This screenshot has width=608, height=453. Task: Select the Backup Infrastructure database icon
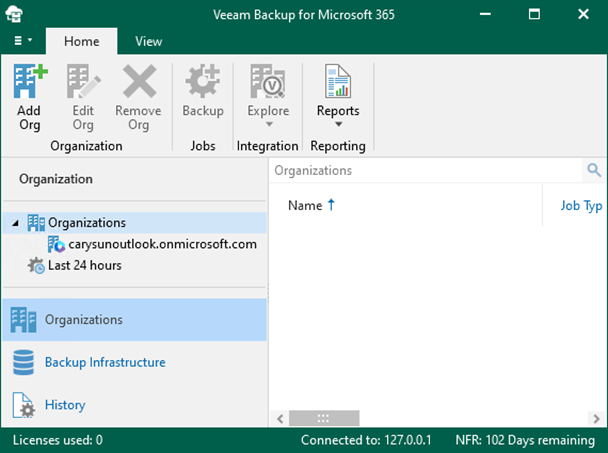[x=23, y=363]
